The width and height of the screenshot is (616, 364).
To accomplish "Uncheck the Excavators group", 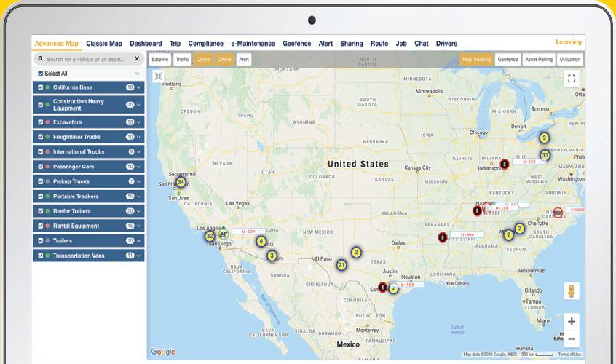I will 41,122.
